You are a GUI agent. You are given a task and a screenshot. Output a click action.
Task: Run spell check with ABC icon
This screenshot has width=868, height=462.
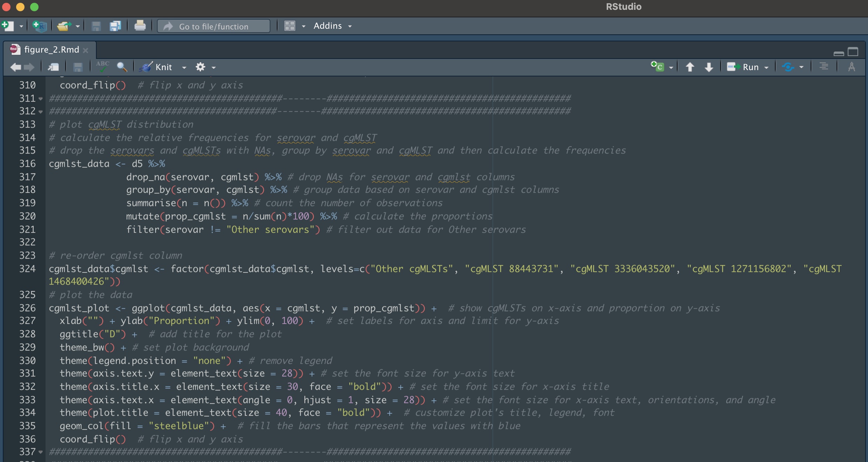pos(103,67)
